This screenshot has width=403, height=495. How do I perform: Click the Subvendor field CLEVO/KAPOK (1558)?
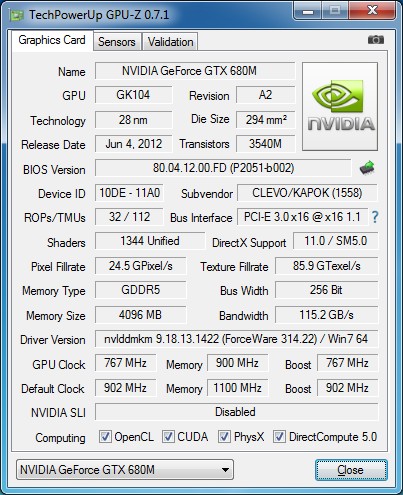pos(307,193)
